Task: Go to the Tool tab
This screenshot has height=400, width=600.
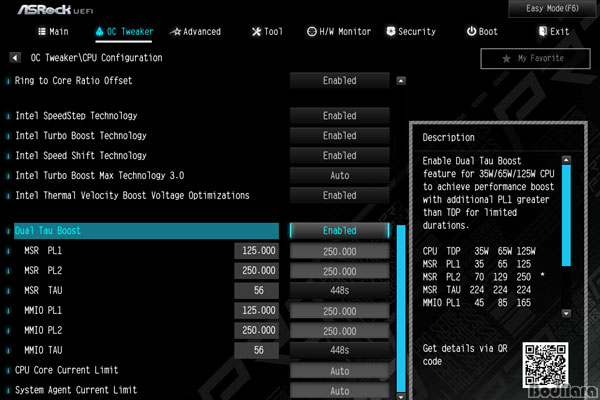Action: [x=267, y=31]
